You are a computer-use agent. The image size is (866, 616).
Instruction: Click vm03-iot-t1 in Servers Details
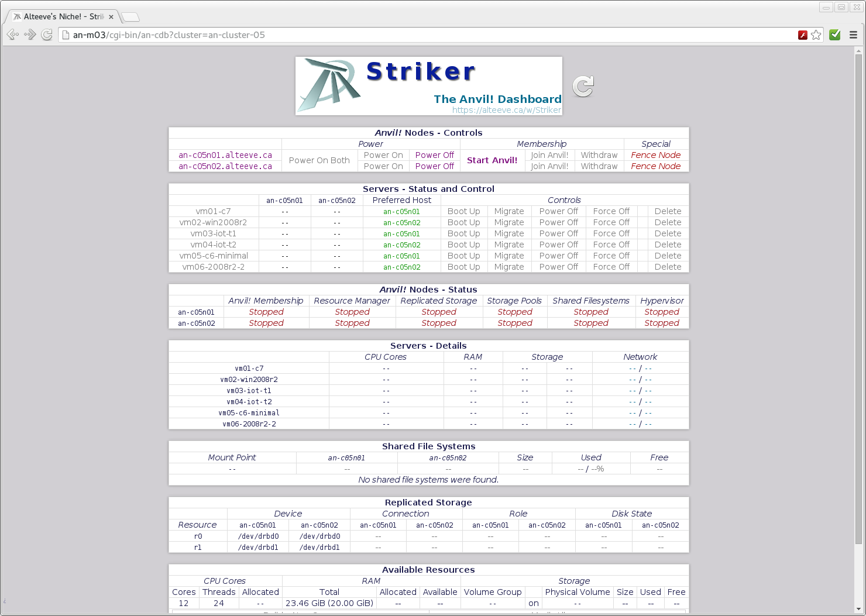249,391
